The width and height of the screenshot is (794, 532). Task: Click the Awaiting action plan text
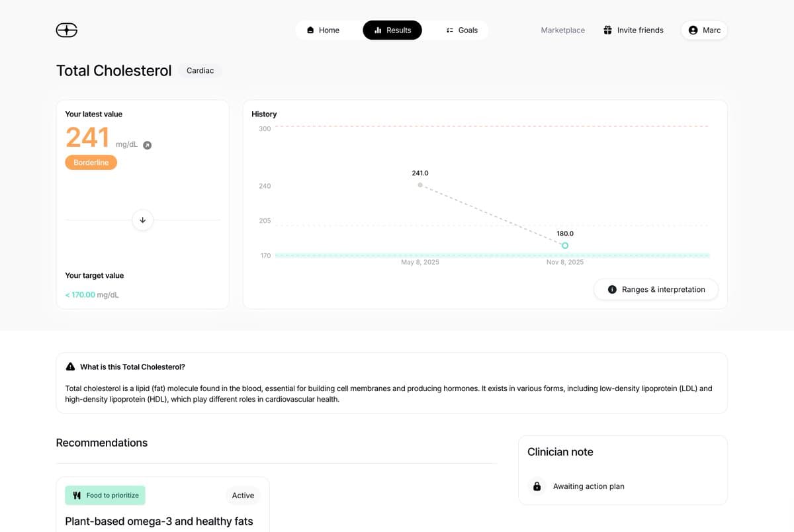pyautogui.click(x=589, y=486)
